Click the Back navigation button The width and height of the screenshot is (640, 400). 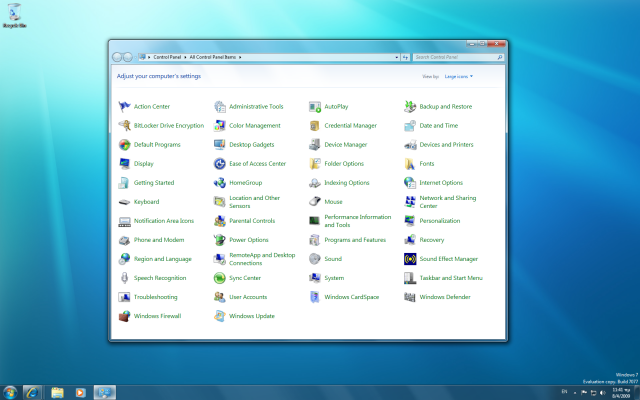click(117, 57)
